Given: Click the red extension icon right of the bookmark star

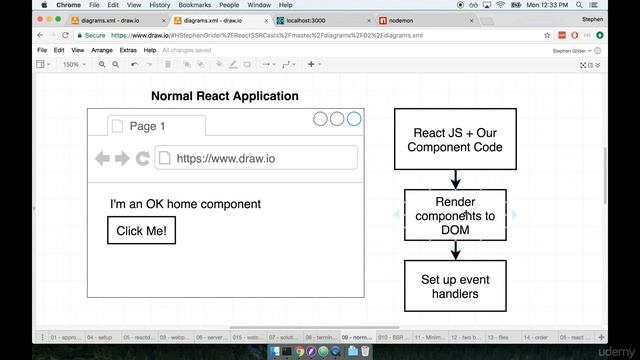Looking at the screenshot, I should (562, 36).
